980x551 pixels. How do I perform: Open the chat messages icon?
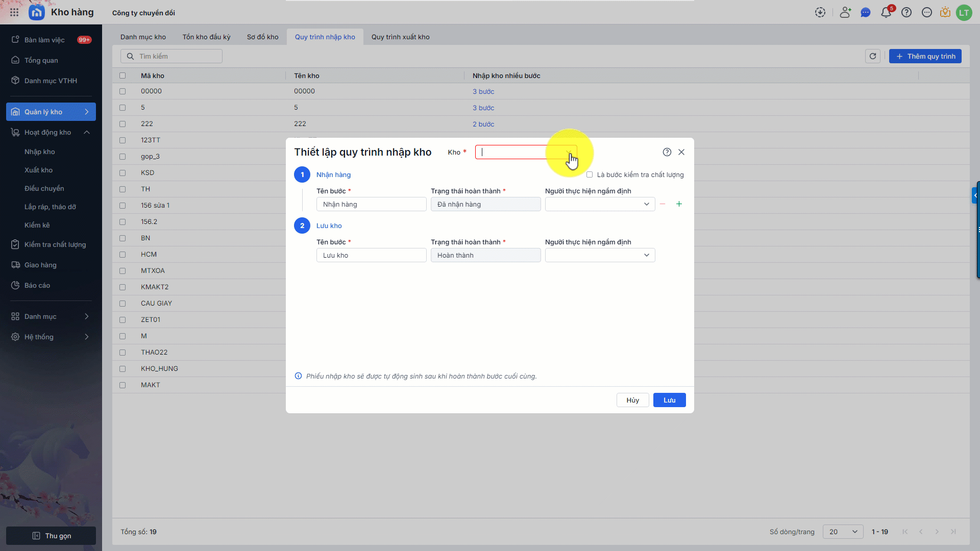(865, 13)
